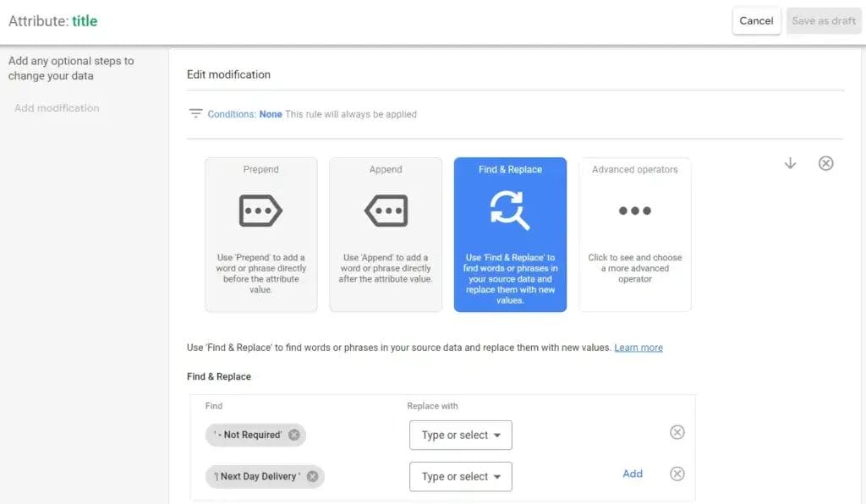Viewport: 866px width, 504px height.
Task: Click the Cancel button
Action: pos(756,21)
